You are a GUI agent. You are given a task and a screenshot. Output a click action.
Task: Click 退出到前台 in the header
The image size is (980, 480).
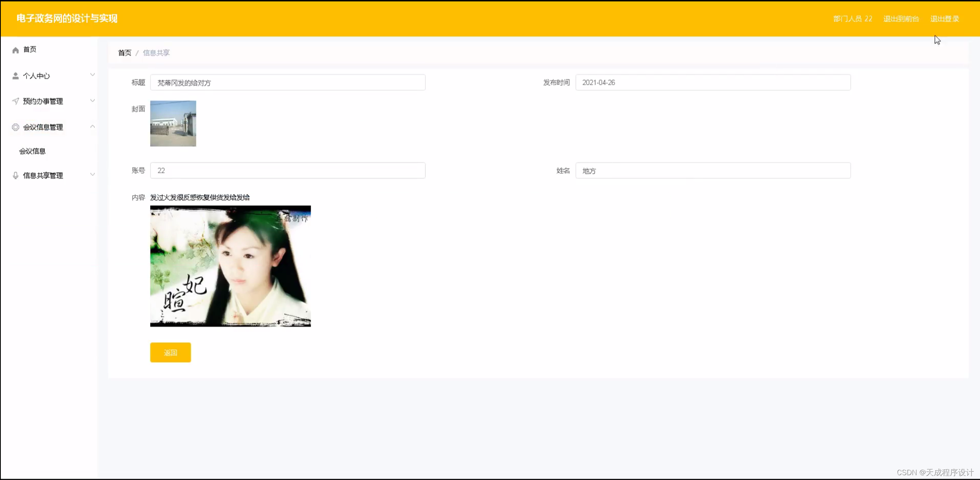click(x=901, y=19)
